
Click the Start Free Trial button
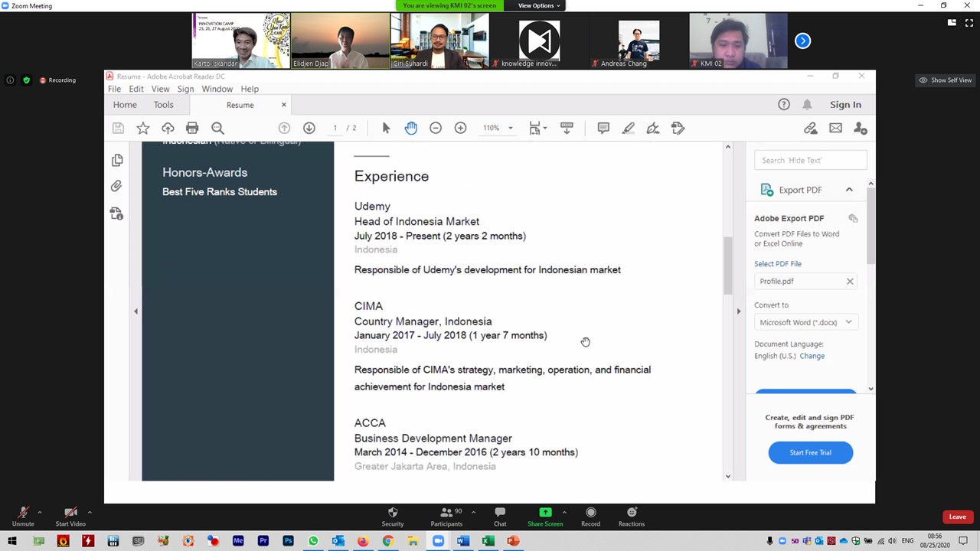tap(810, 452)
